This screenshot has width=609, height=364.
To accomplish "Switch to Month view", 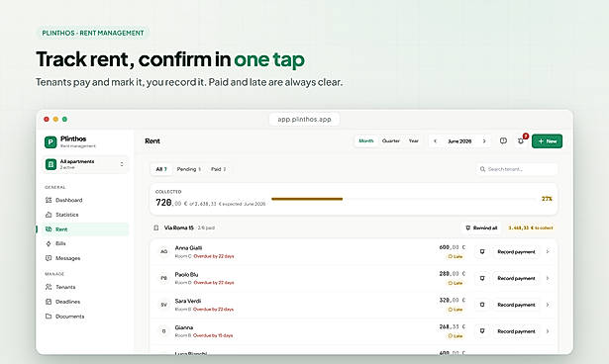I will coord(365,140).
